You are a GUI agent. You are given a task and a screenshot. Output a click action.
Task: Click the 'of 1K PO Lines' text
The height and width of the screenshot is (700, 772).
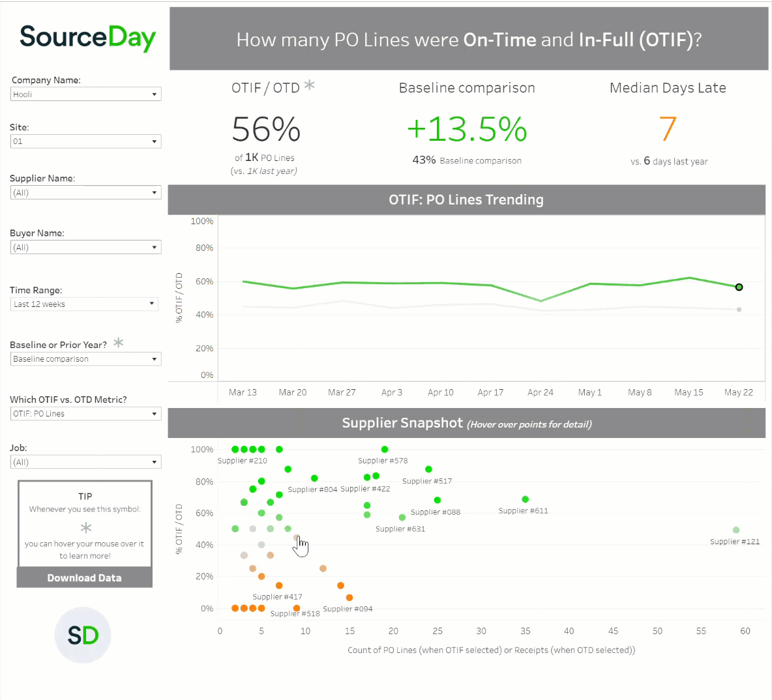point(264,158)
